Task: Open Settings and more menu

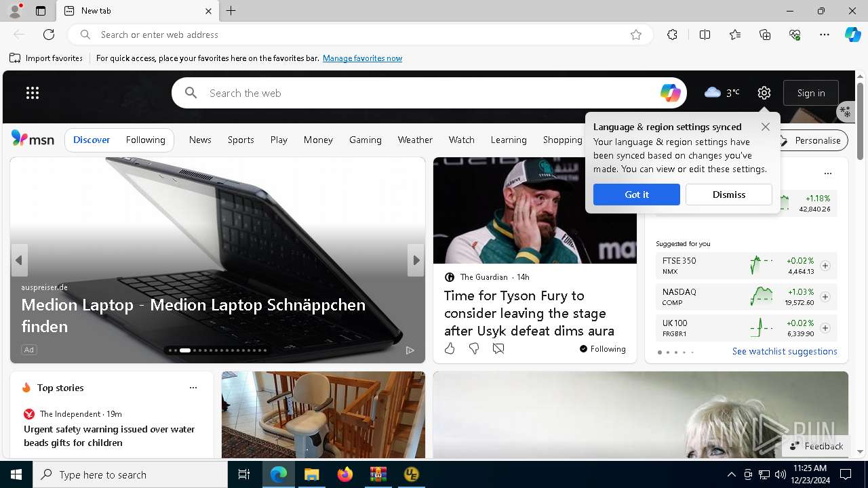Action: tap(825, 35)
